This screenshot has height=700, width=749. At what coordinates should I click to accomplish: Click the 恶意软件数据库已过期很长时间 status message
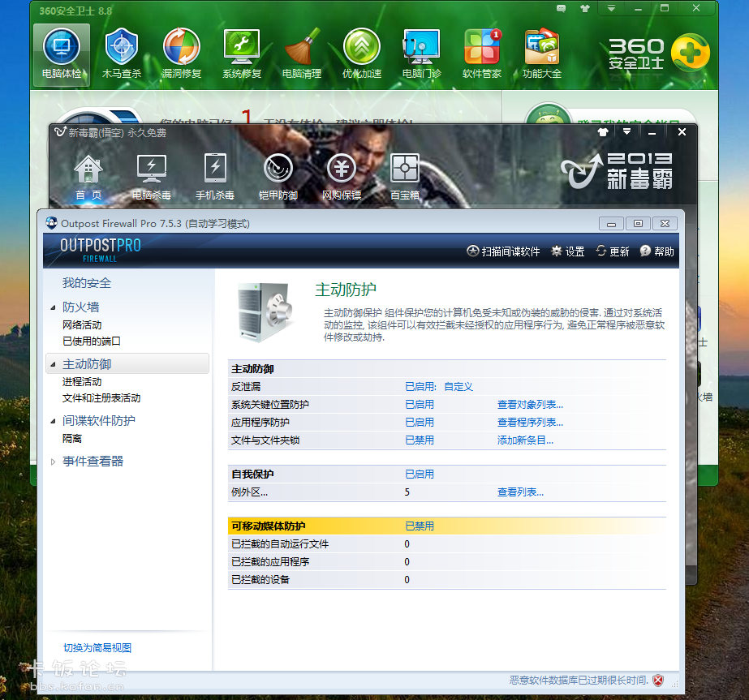(x=579, y=680)
